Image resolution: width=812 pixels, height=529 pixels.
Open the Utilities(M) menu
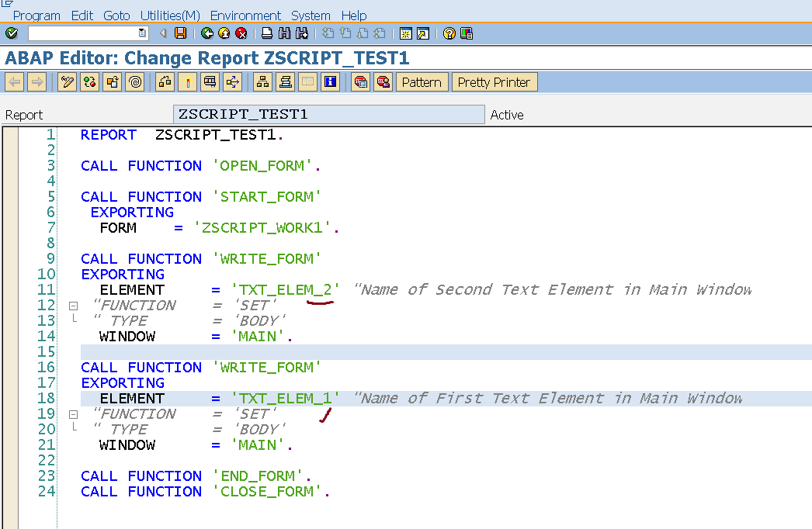click(x=170, y=16)
